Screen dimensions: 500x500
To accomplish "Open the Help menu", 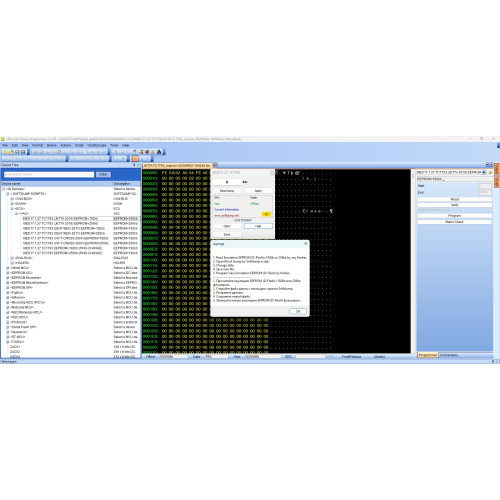I will point(125,145).
